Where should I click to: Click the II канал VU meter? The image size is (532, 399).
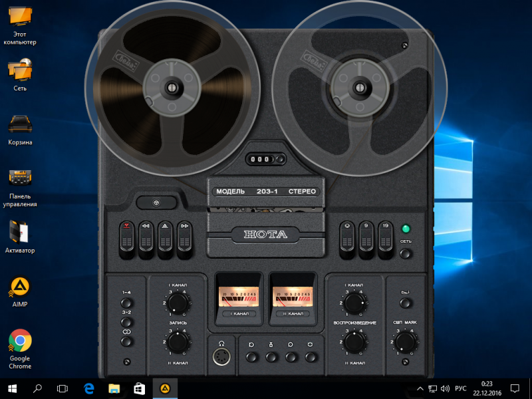[293, 297]
